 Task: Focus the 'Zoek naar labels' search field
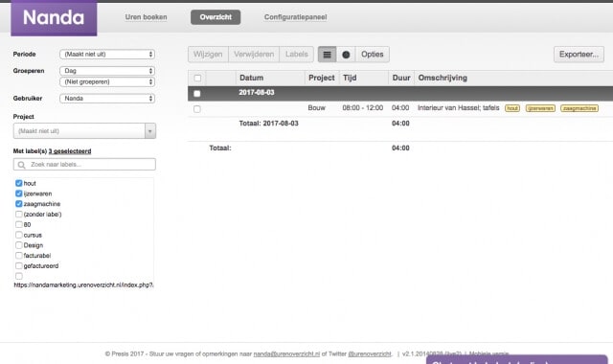click(84, 164)
